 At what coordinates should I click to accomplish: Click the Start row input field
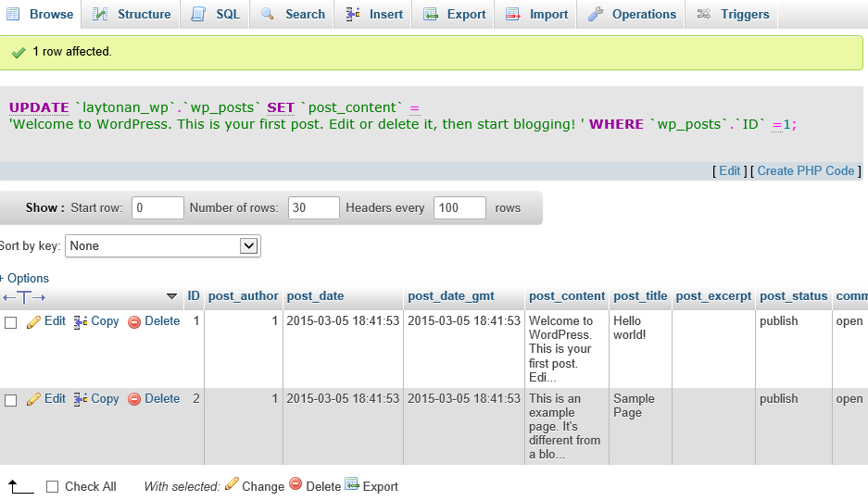click(157, 207)
